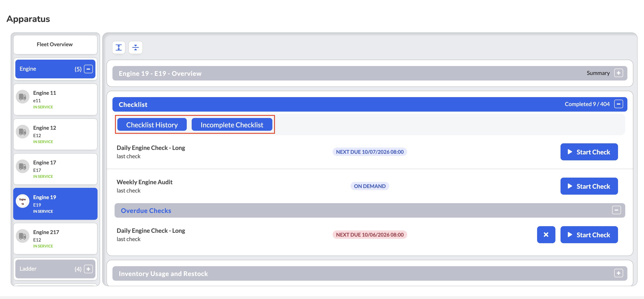
Task: Start the overdue Daily Engine Check
Action: (x=589, y=234)
